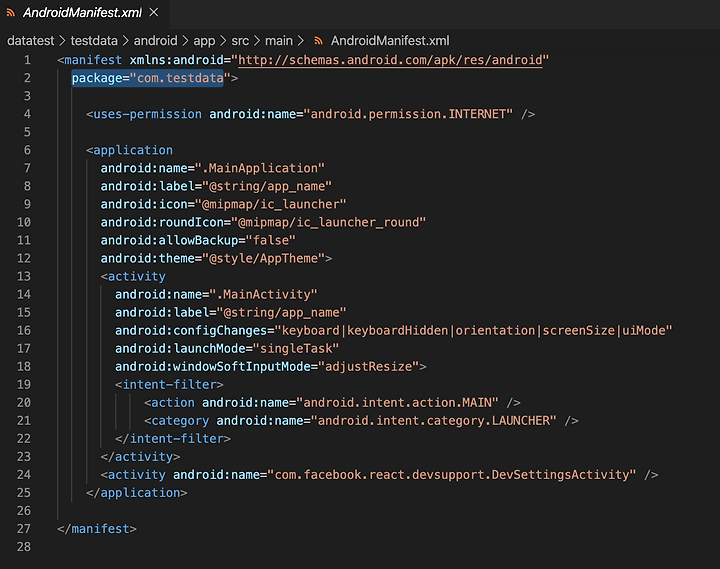
Task: Expand the chevron after android breadcrumb
Action: (186, 41)
